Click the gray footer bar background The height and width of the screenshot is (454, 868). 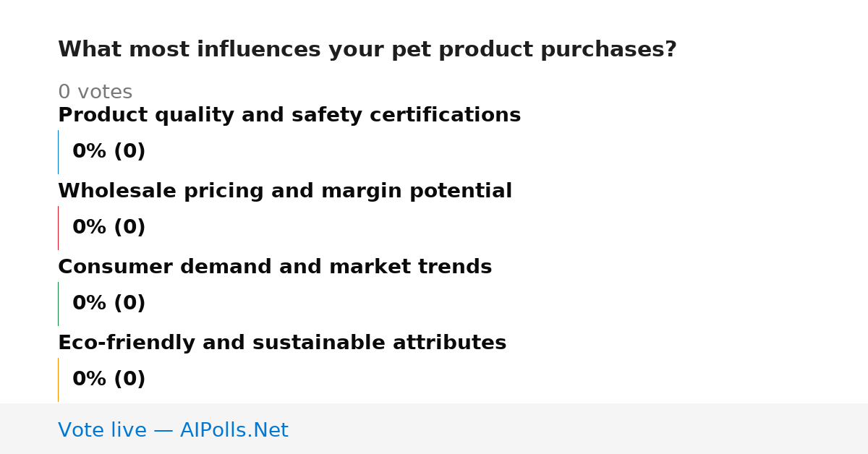579,429
